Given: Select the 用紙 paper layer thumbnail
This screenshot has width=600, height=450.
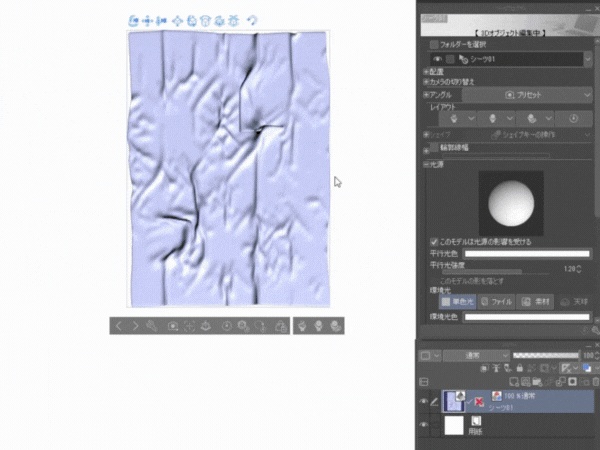Looking at the screenshot, I should 454,425.
